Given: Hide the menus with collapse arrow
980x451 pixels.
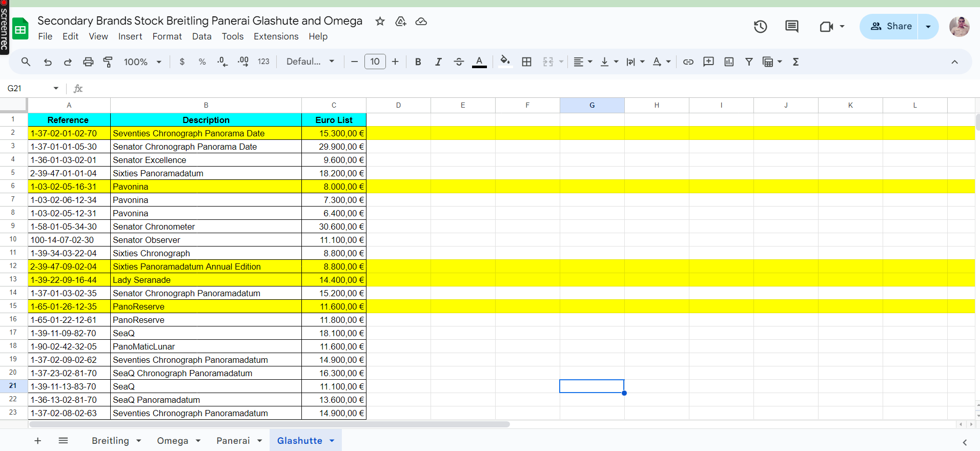Looking at the screenshot, I should [954, 61].
